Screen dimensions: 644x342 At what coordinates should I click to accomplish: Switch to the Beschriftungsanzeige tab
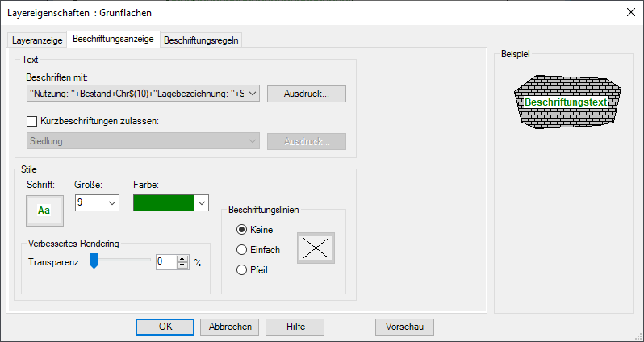[113, 39]
